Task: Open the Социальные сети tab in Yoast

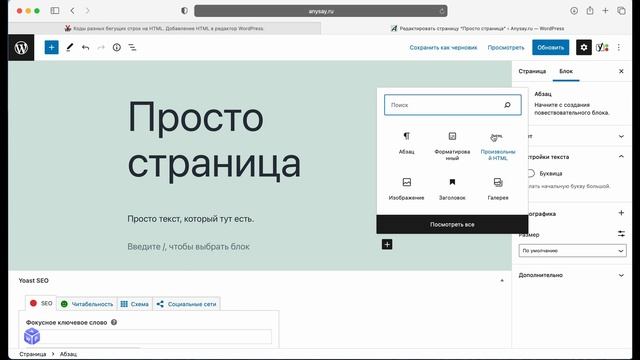Action: click(x=187, y=304)
